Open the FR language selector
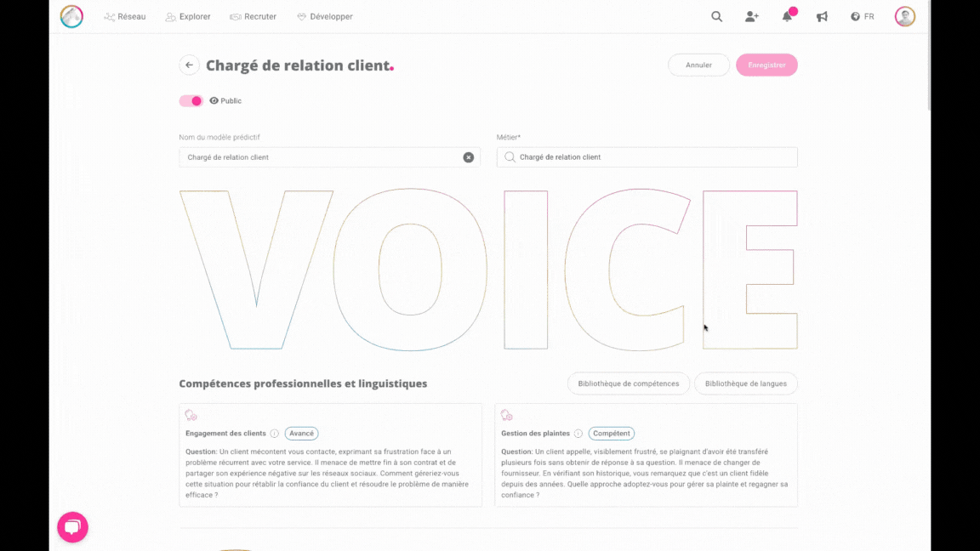 tap(862, 16)
